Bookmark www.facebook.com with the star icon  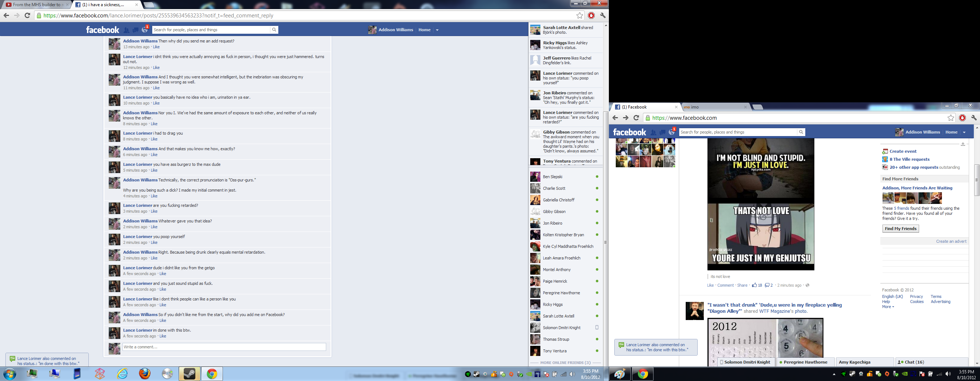pyautogui.click(x=951, y=118)
